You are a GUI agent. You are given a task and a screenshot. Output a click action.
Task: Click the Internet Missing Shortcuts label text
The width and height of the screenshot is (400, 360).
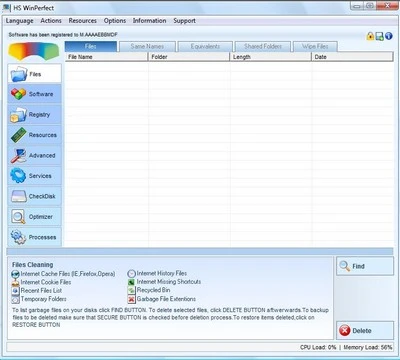pos(169,282)
